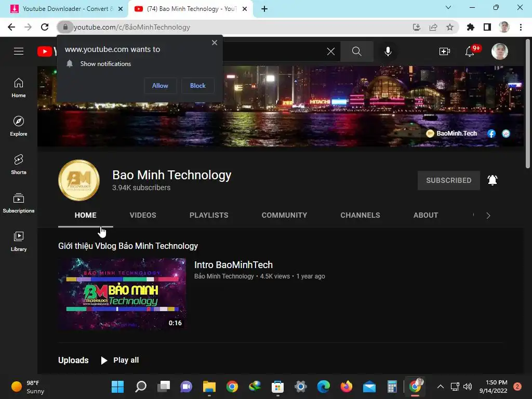The width and height of the screenshot is (532, 399).
Task: Open Chrome three-dot menu
Action: [x=521, y=27]
